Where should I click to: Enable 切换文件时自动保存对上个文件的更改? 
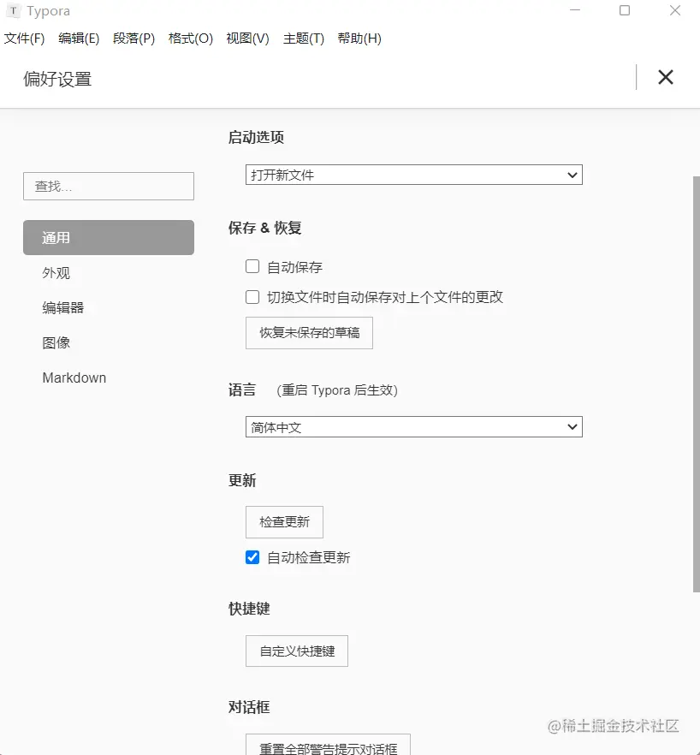252,297
